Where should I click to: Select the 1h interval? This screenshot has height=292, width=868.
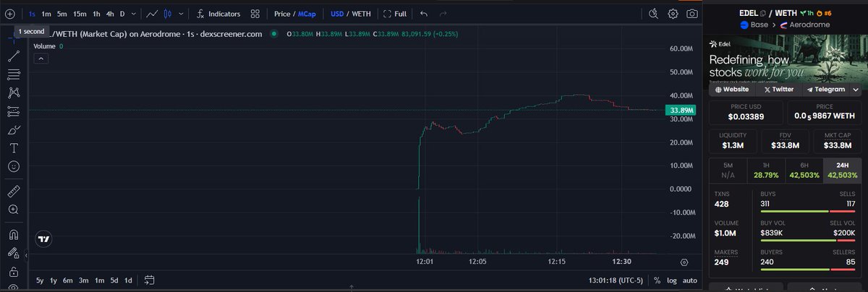pyautogui.click(x=96, y=13)
